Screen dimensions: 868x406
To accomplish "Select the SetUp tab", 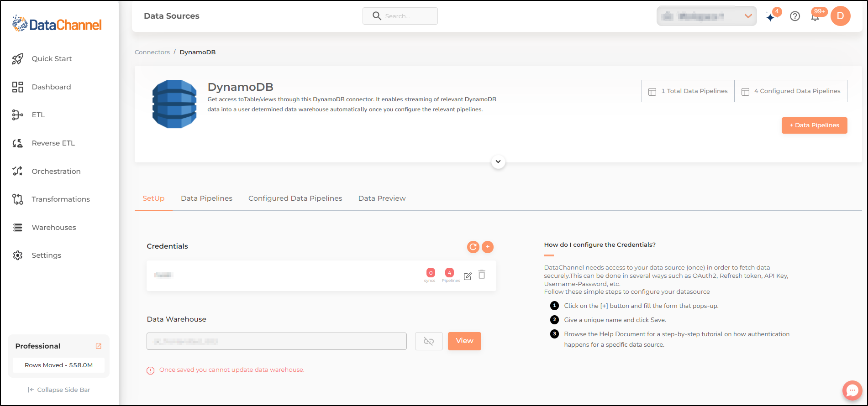I will pos(153,198).
